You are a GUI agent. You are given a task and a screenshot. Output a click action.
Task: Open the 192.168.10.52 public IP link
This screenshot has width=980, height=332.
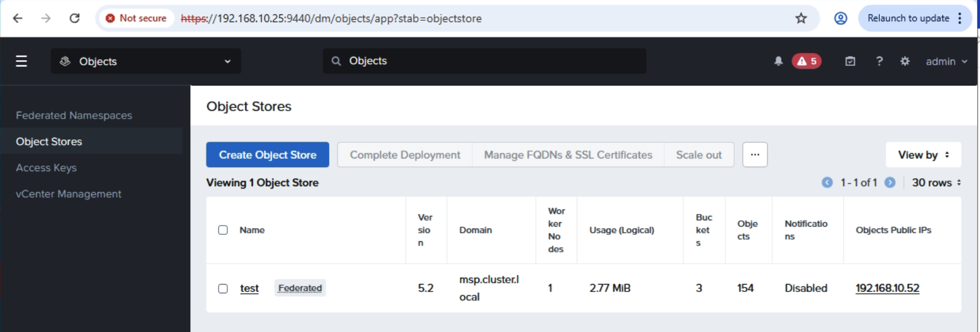point(887,289)
